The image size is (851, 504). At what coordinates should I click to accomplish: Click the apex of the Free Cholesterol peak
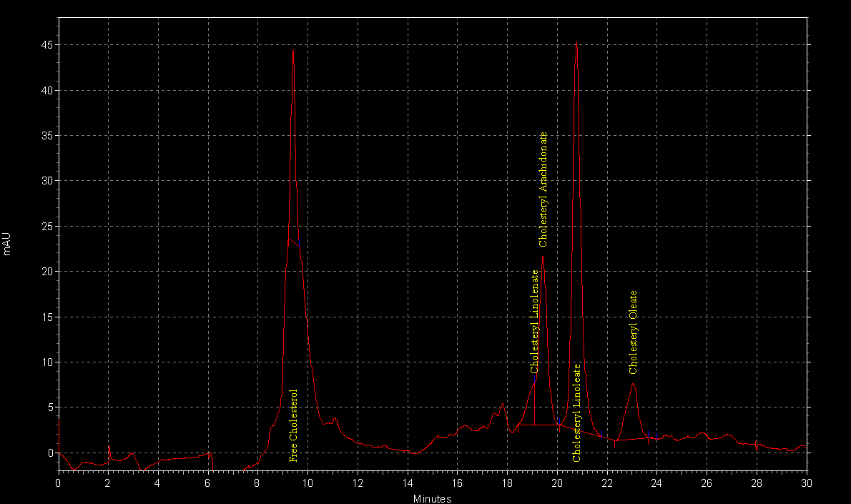(x=294, y=51)
